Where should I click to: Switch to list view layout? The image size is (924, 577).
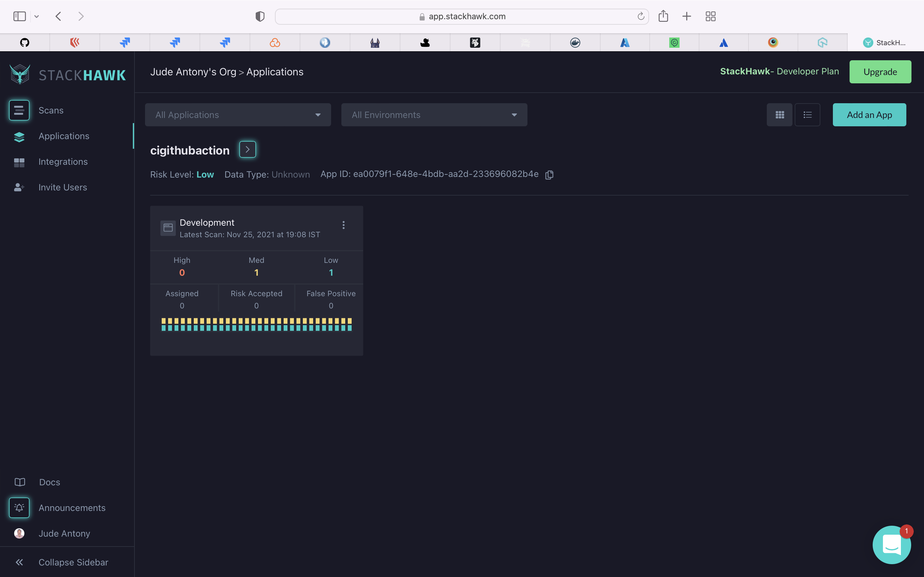click(x=807, y=115)
